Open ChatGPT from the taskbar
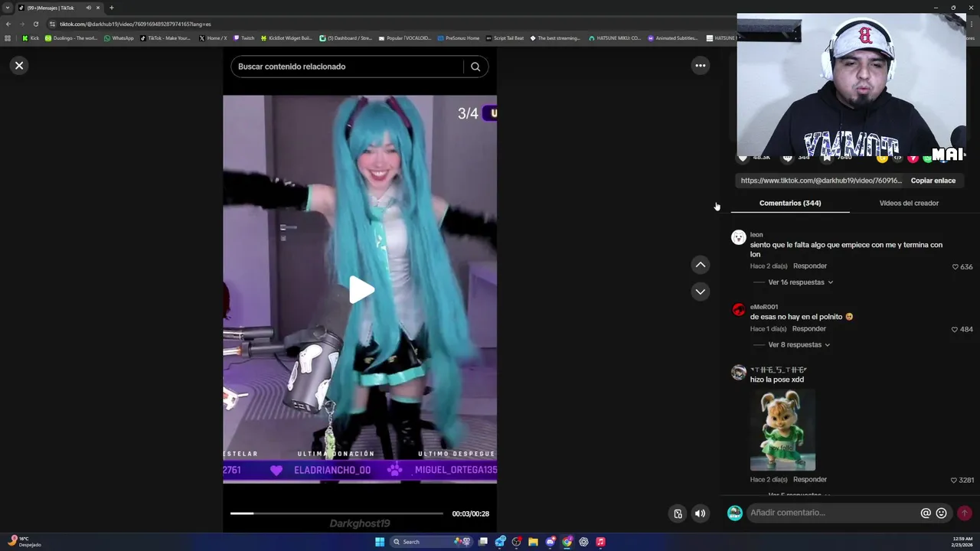 [583, 542]
